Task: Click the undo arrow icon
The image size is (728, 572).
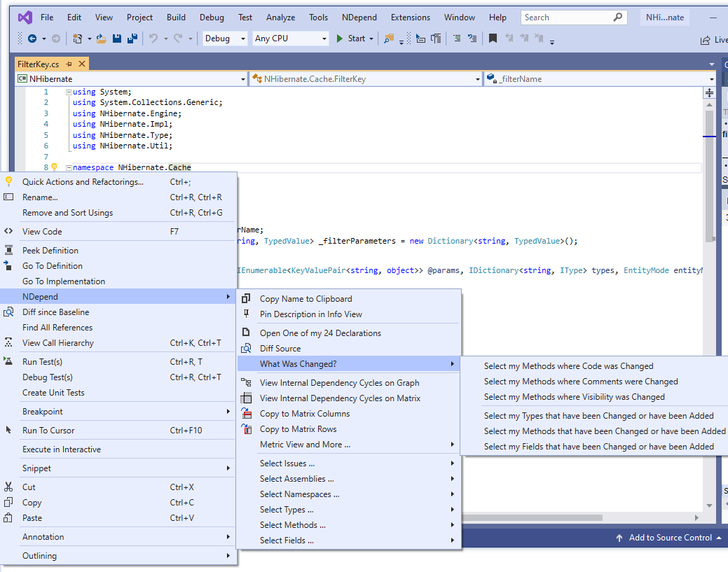Action: tap(153, 39)
